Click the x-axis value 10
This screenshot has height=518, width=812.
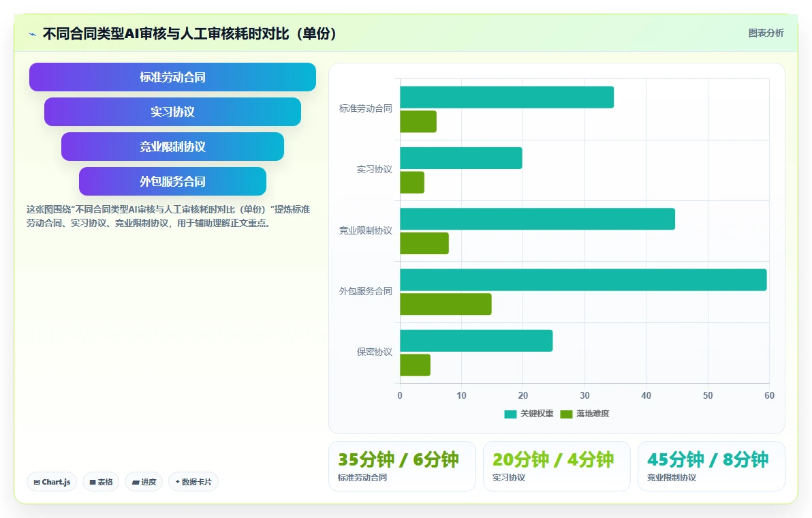pyautogui.click(x=461, y=395)
